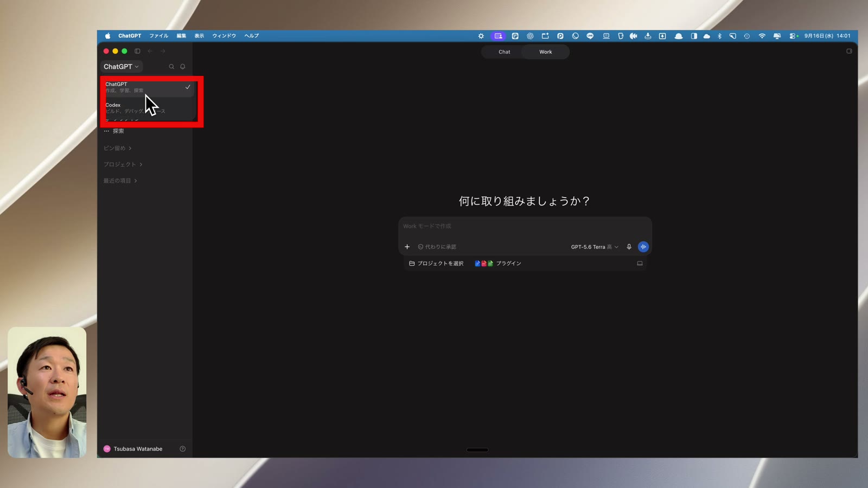Open the Apple menu

pos(107,36)
